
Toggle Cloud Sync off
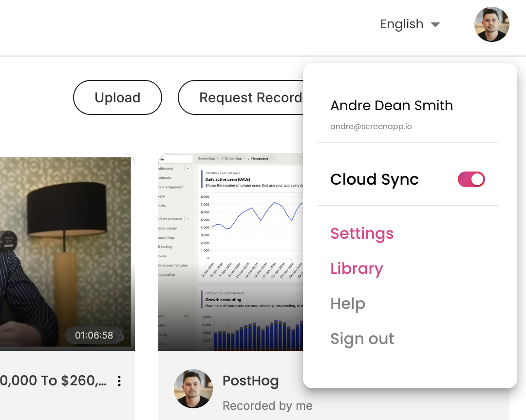[x=471, y=179]
